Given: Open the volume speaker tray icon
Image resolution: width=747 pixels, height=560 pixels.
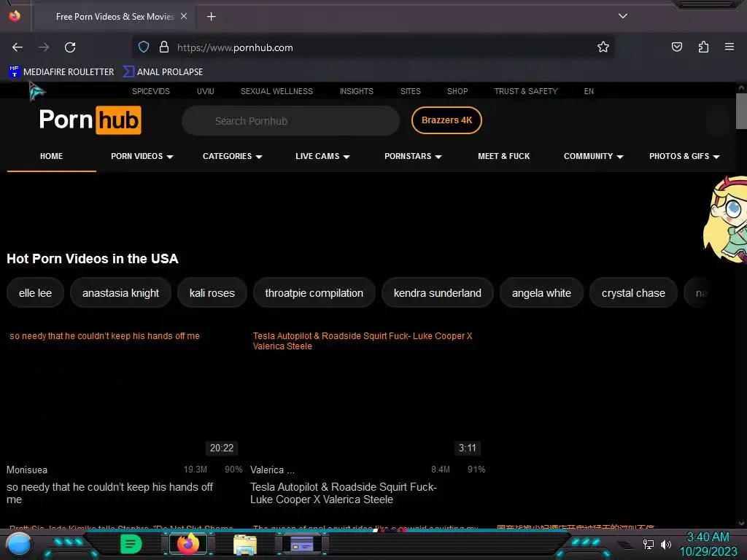Looking at the screenshot, I should (x=665, y=544).
